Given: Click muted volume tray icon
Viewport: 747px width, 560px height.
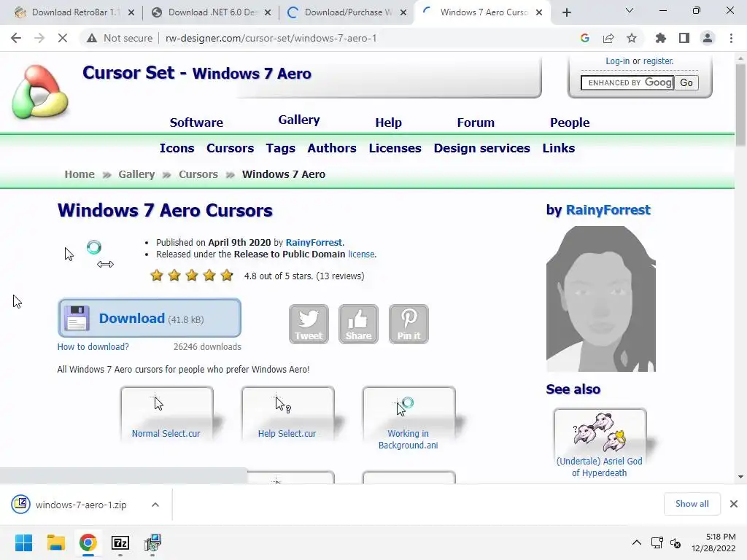Looking at the screenshot, I should point(676,542).
